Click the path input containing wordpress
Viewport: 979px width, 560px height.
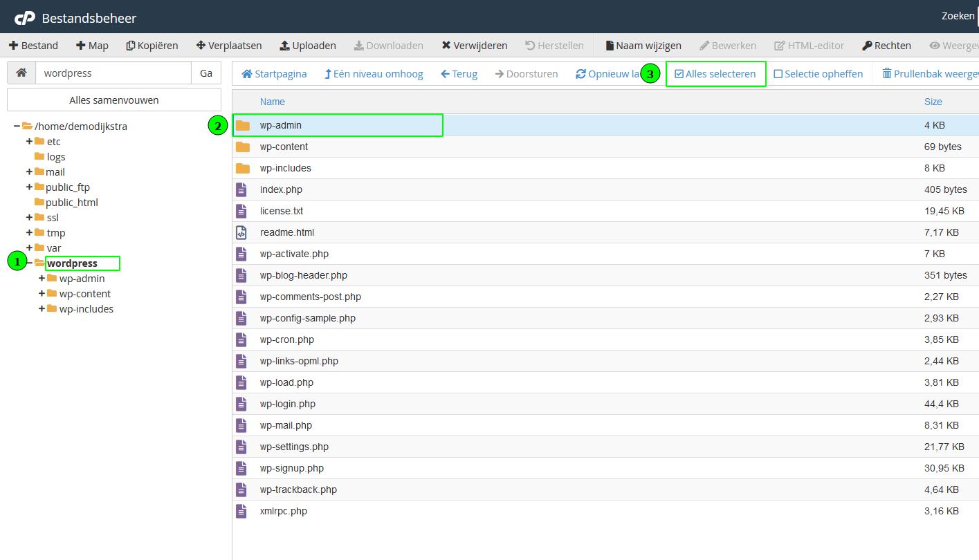coord(113,73)
